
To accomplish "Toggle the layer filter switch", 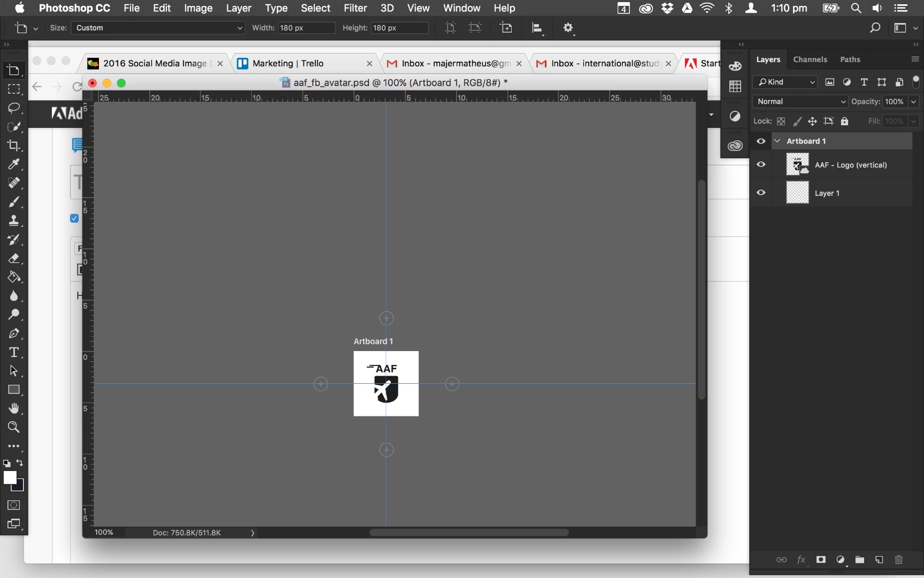I will click(916, 82).
